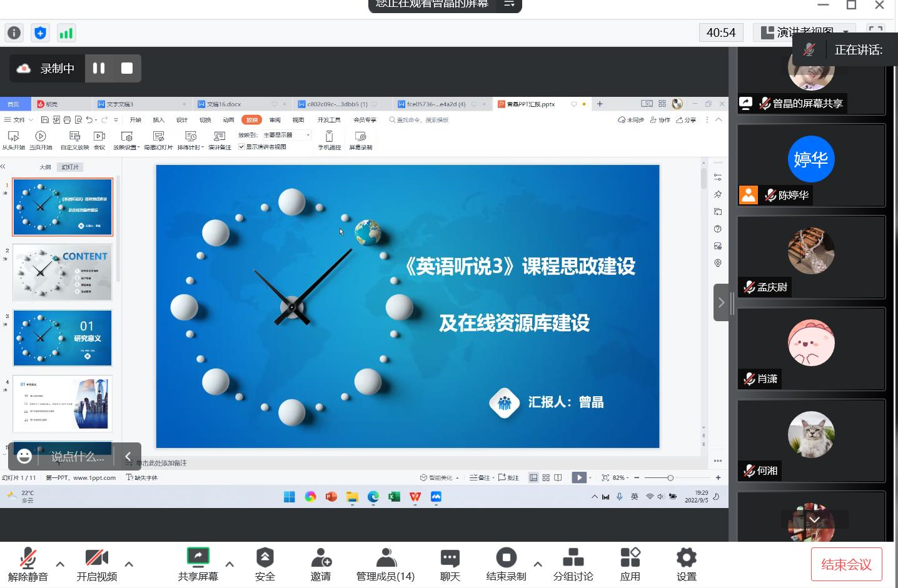Screen dimensions: 898x588
Task: Pause the cloud recording
Action: point(99,68)
